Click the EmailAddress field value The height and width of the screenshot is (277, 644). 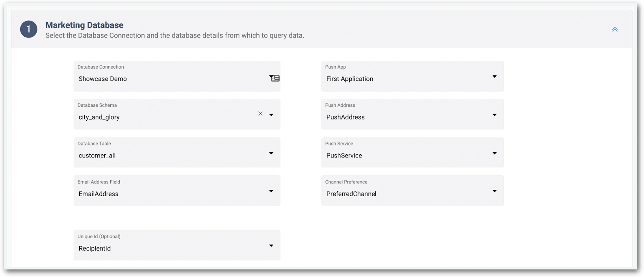pos(98,194)
